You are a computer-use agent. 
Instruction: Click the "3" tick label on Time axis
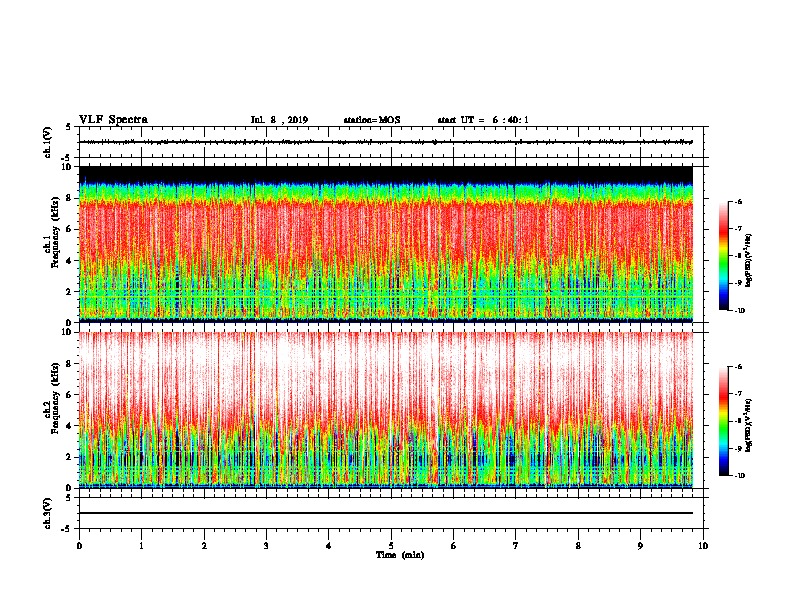[x=266, y=546]
